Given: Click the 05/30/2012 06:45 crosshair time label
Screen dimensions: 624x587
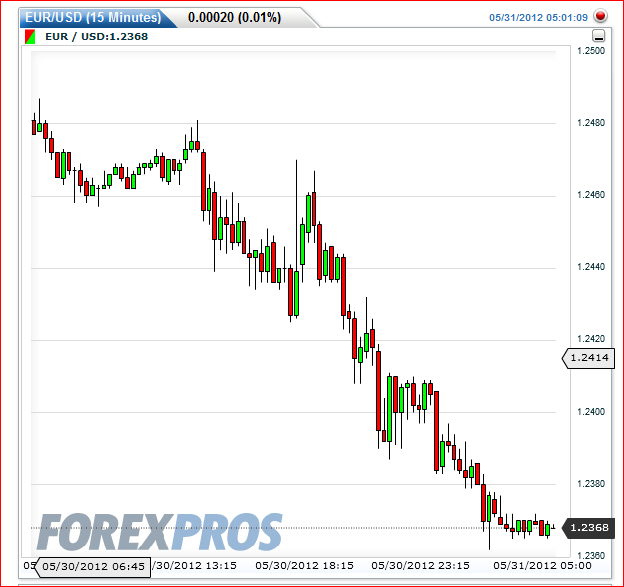Looking at the screenshot, I should click(x=93, y=567).
